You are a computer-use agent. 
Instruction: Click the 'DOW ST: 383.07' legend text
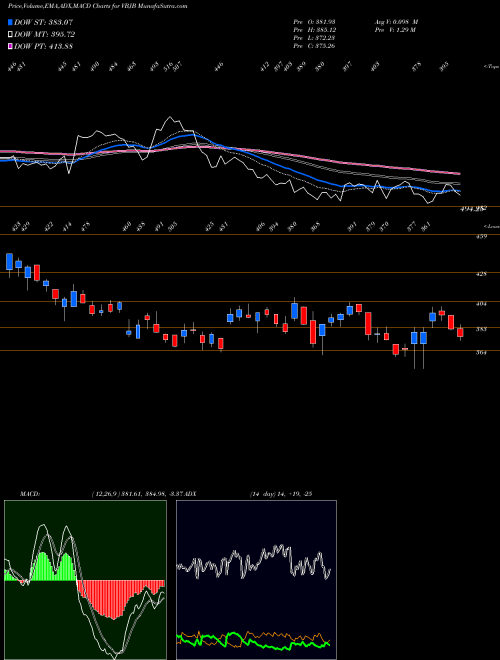point(43,22)
